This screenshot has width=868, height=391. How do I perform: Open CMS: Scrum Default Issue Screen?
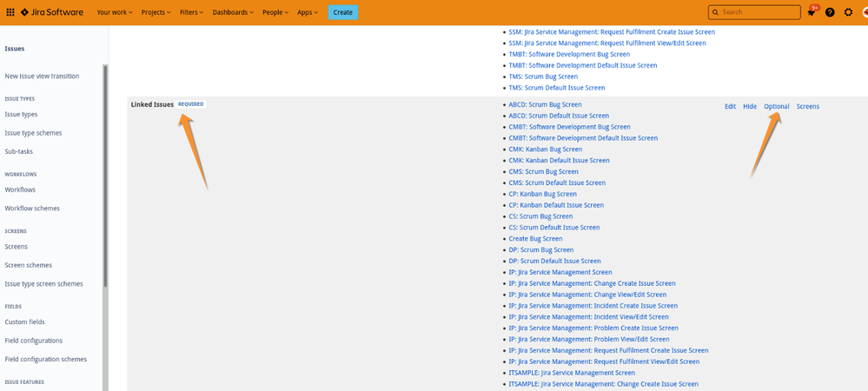[x=557, y=182]
